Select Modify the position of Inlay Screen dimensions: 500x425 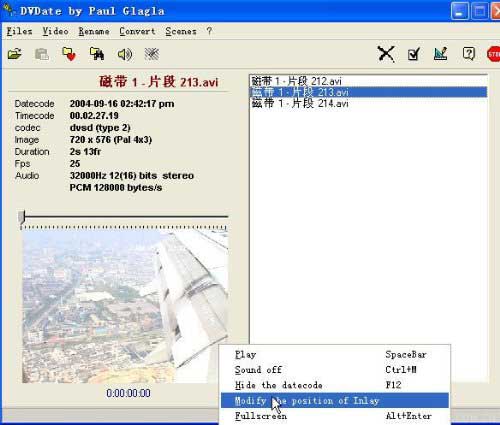tap(335, 400)
